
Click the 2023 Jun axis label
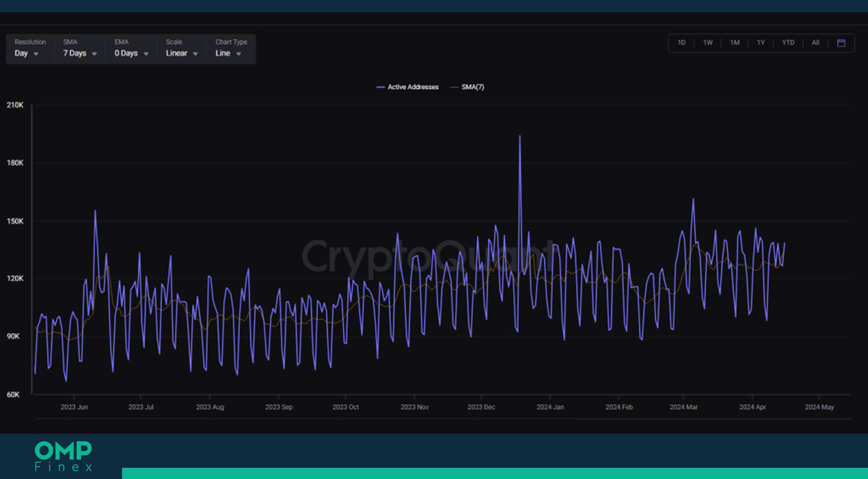(74, 407)
